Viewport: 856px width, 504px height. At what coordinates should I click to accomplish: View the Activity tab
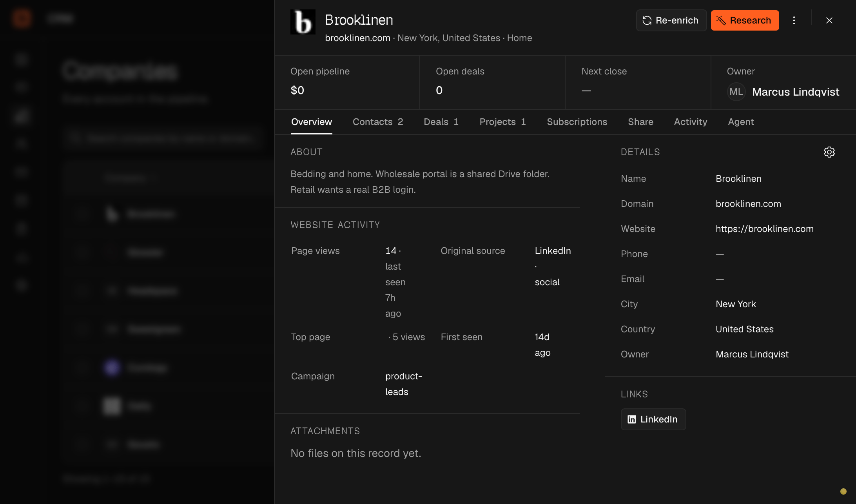tap(691, 122)
